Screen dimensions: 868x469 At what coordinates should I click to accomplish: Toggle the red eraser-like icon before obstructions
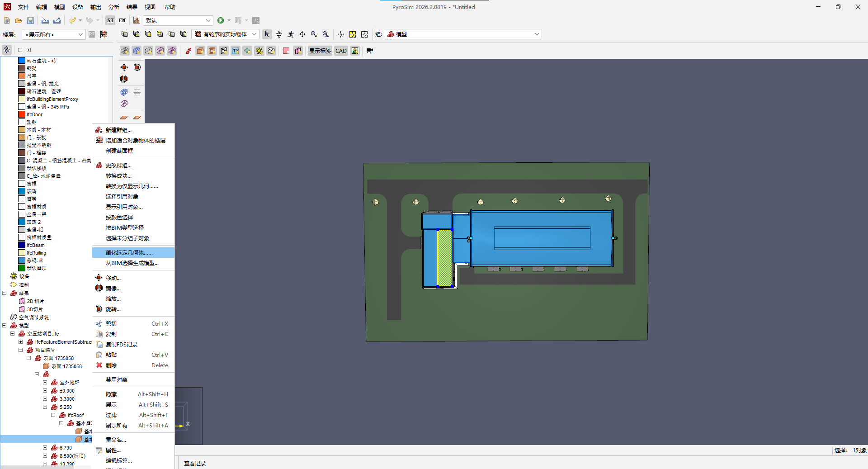click(x=189, y=51)
